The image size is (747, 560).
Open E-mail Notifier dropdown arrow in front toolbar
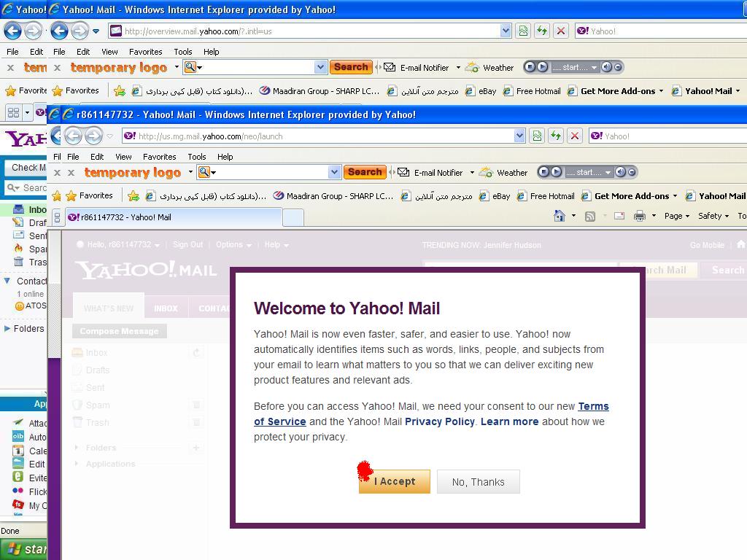pyautogui.click(x=472, y=172)
